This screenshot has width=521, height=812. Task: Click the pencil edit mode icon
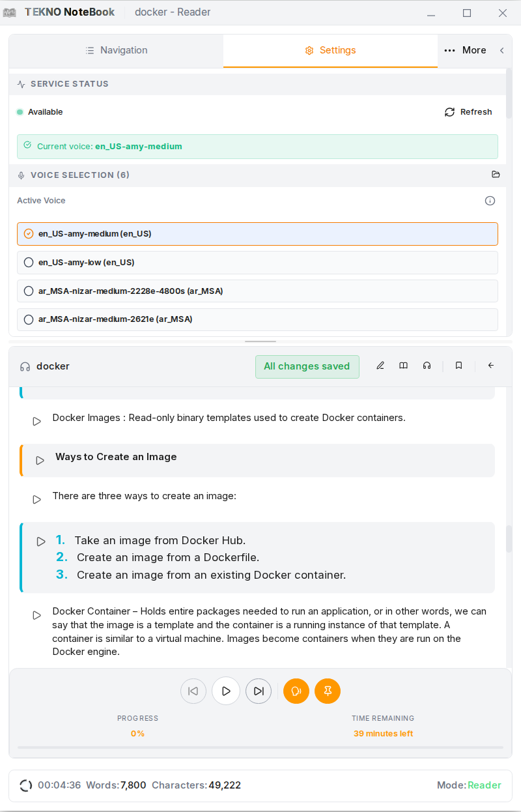380,366
